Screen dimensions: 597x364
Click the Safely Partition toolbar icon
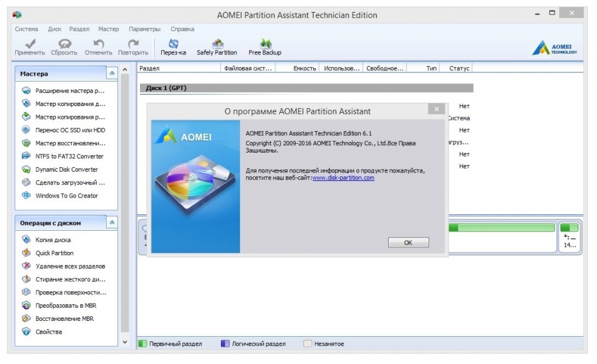coord(217,44)
